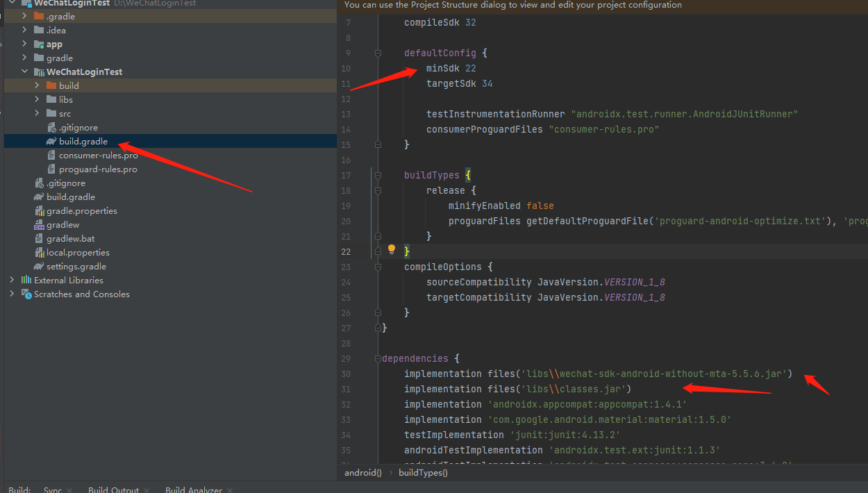Click the .idea folder icon

point(40,30)
